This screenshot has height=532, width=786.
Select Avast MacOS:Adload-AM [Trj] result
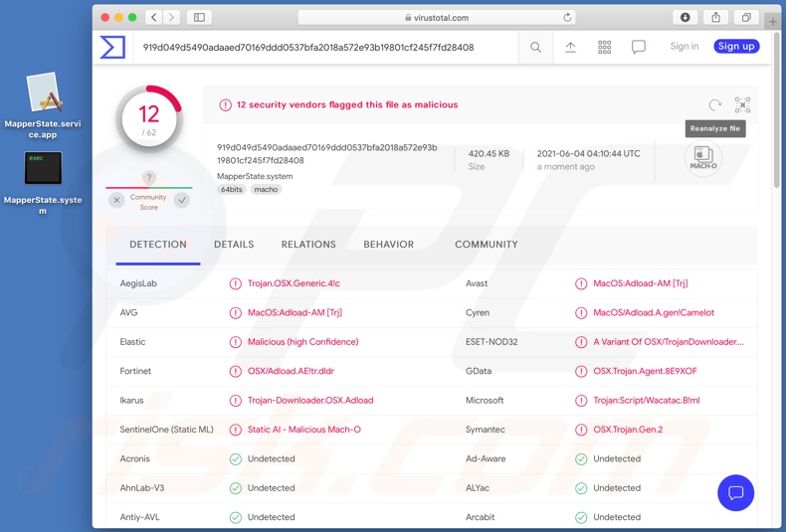tap(640, 283)
